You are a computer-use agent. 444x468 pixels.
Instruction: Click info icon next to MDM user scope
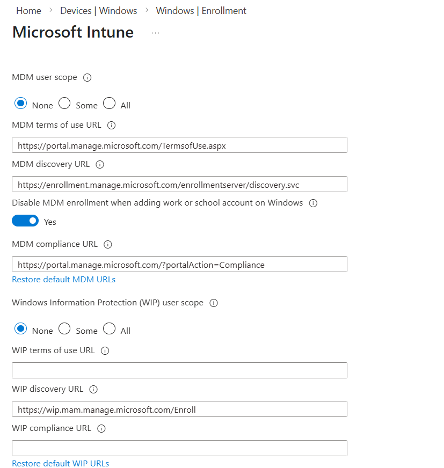(87, 78)
